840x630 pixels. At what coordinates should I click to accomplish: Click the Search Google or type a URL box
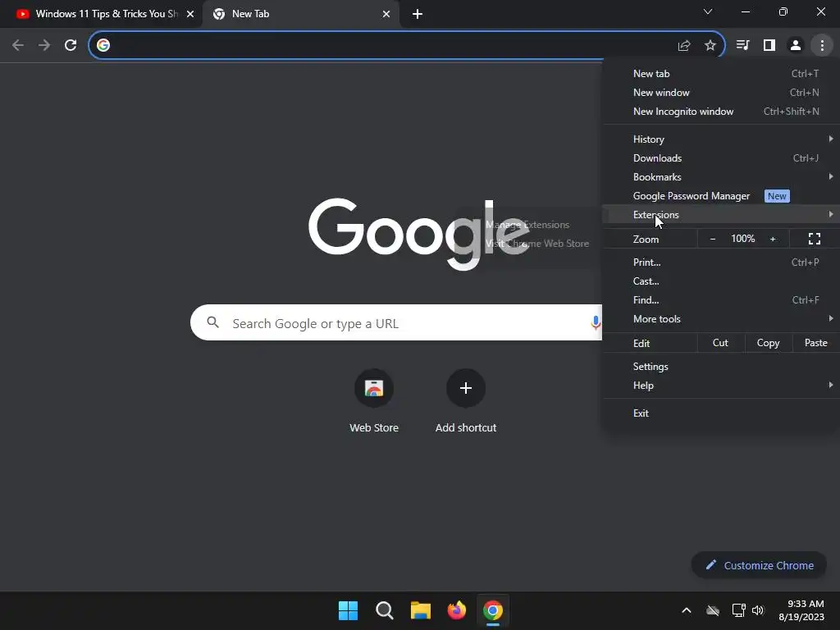[396, 322]
